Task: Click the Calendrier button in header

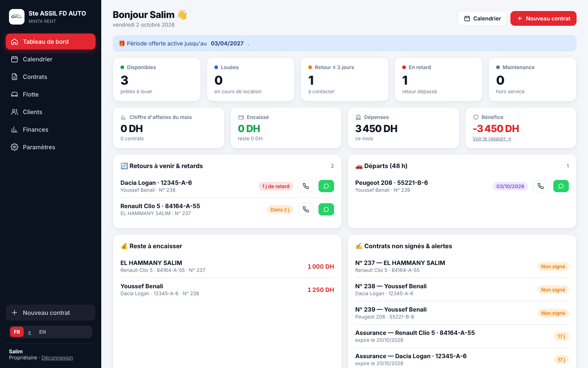Action: 482,18
